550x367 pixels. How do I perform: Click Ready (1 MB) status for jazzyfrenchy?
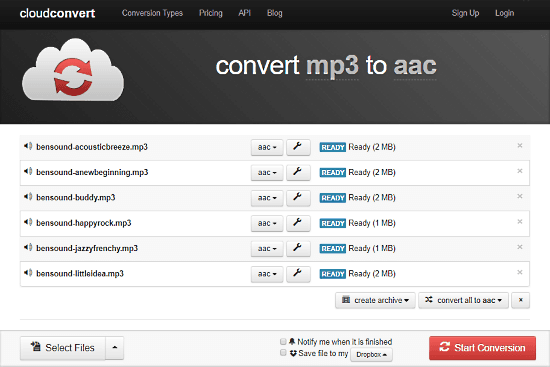click(x=372, y=249)
